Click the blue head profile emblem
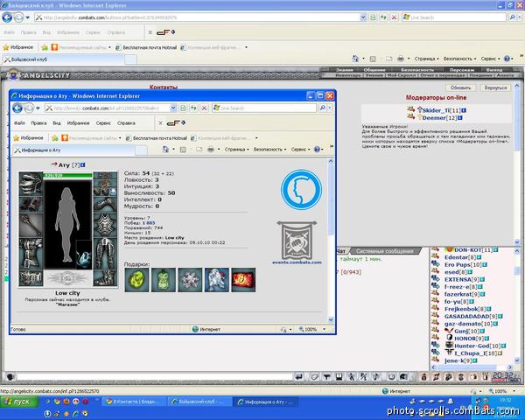The height and width of the screenshot is (420, 525). pyautogui.click(x=301, y=190)
